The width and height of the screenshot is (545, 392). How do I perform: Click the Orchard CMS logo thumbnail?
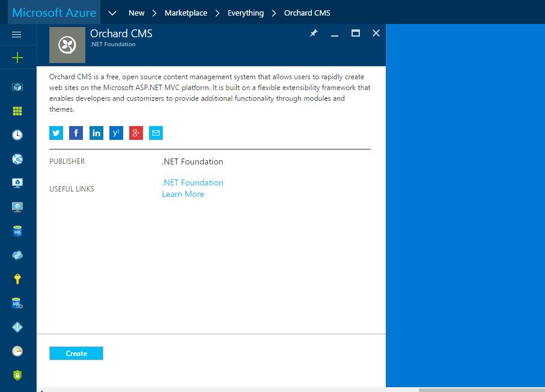(67, 45)
